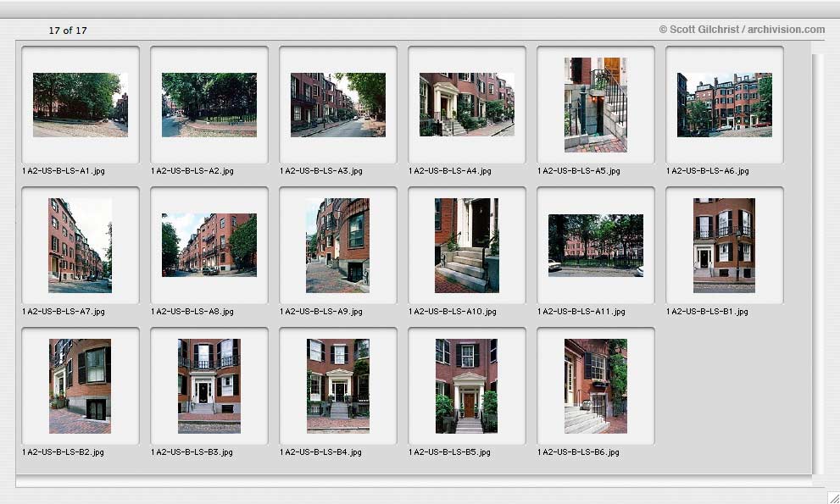The width and height of the screenshot is (840, 504).
Task: Click the window resize grip corner
Action: click(833, 497)
